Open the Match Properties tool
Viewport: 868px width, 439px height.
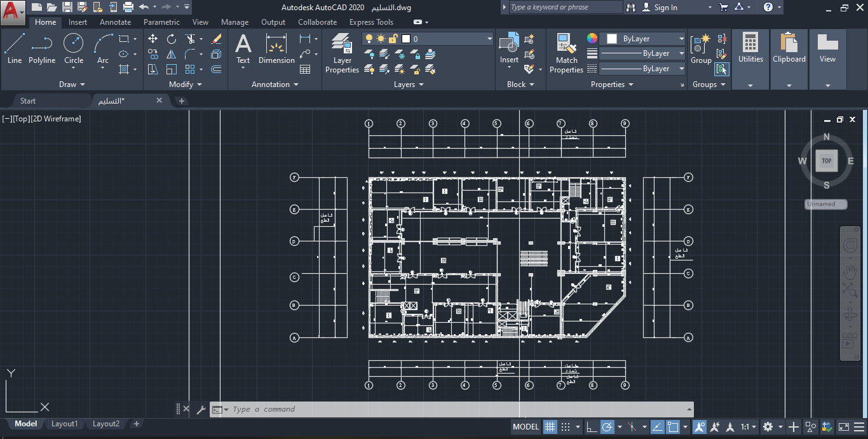(x=566, y=53)
